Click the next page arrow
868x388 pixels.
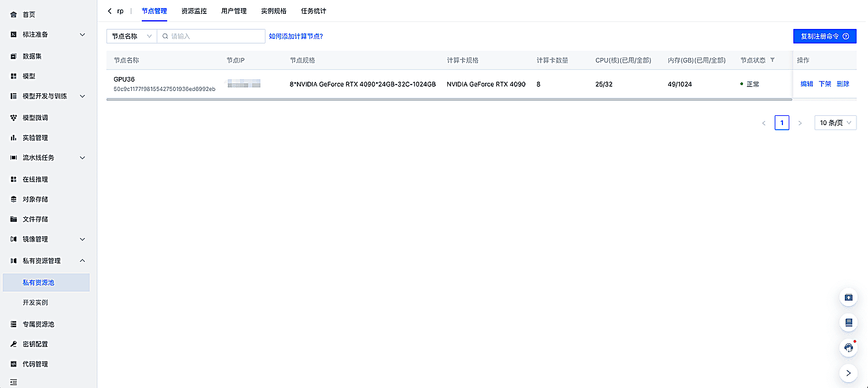click(800, 123)
